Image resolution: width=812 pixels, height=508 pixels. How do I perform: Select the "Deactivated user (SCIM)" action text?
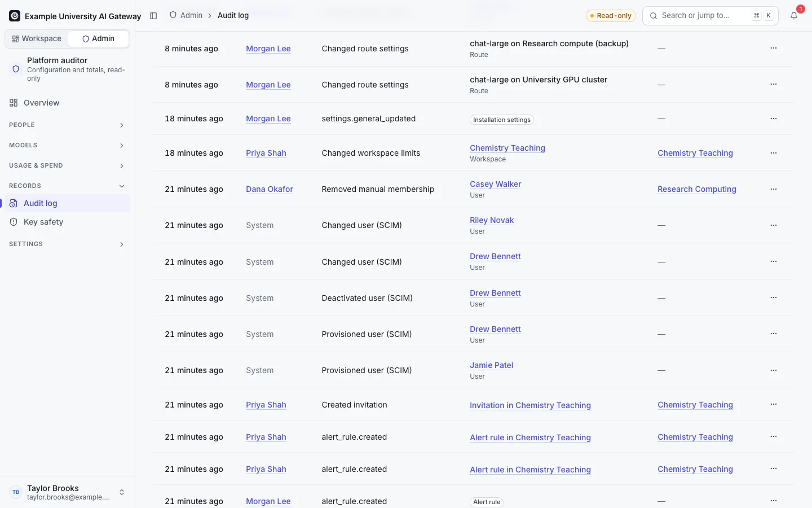pos(367,298)
